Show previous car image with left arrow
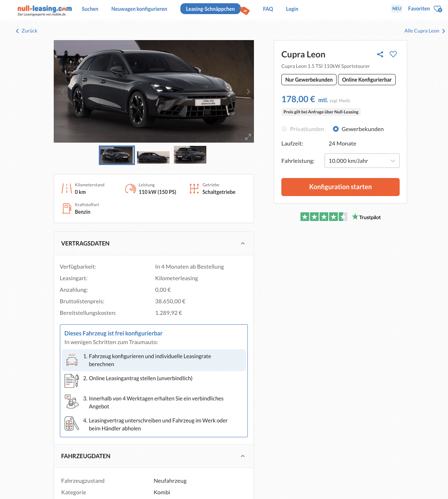The width and height of the screenshot is (448, 499). [63, 91]
